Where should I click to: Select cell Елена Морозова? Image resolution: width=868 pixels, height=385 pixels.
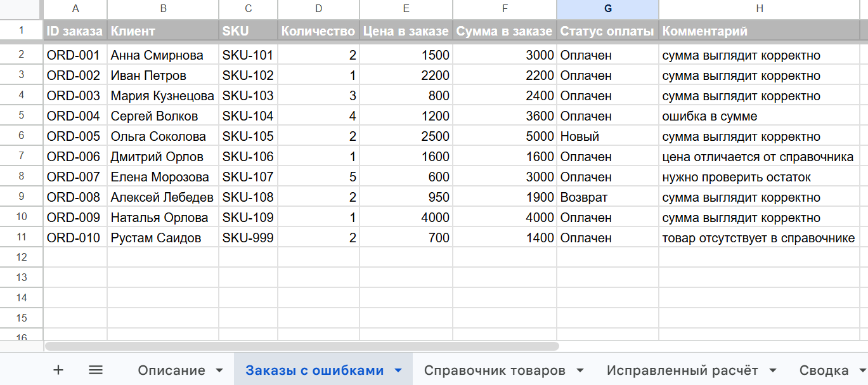coord(163,177)
